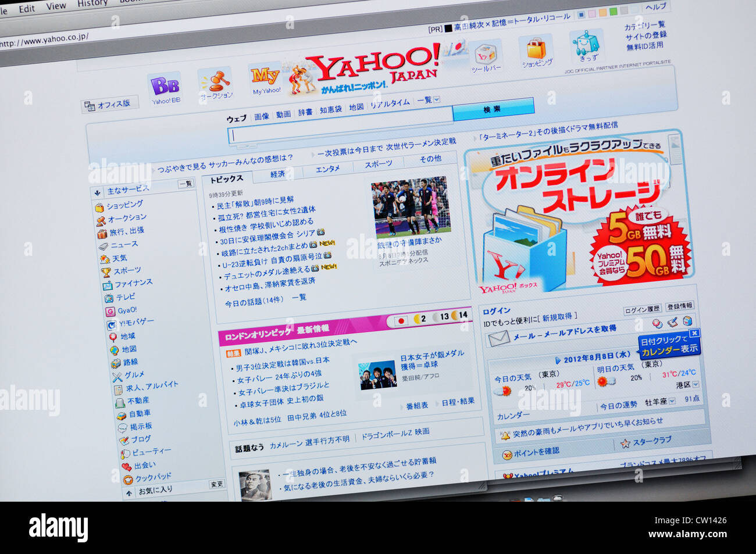Open 地域 in the sidebar
The width and height of the screenshot is (756, 554).
tap(122, 337)
